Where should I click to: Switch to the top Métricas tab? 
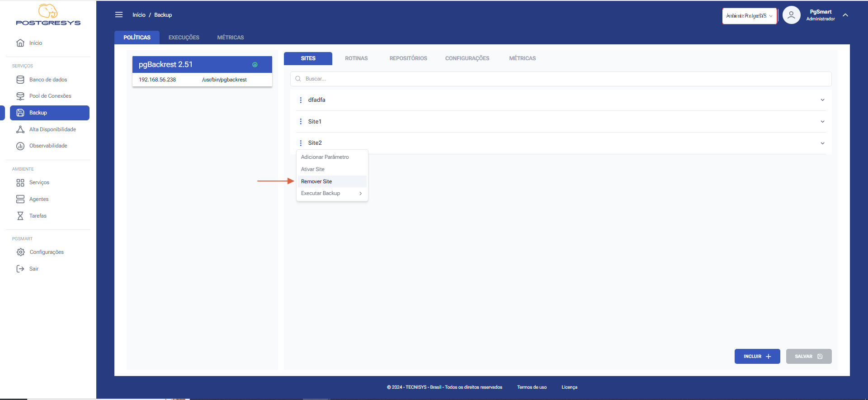pos(231,38)
